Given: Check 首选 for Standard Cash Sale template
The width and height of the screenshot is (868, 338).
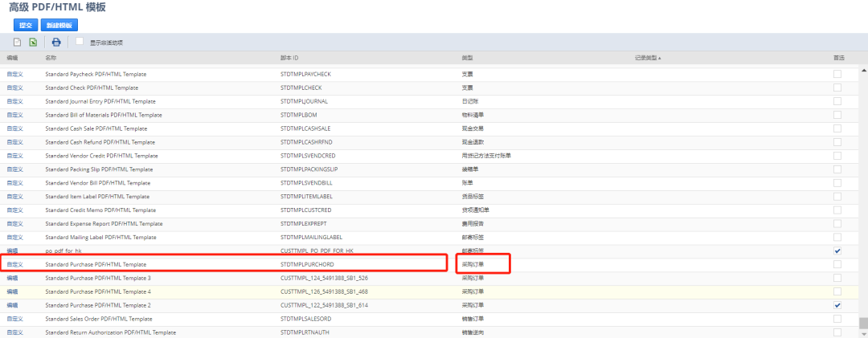Looking at the screenshot, I should click(837, 128).
